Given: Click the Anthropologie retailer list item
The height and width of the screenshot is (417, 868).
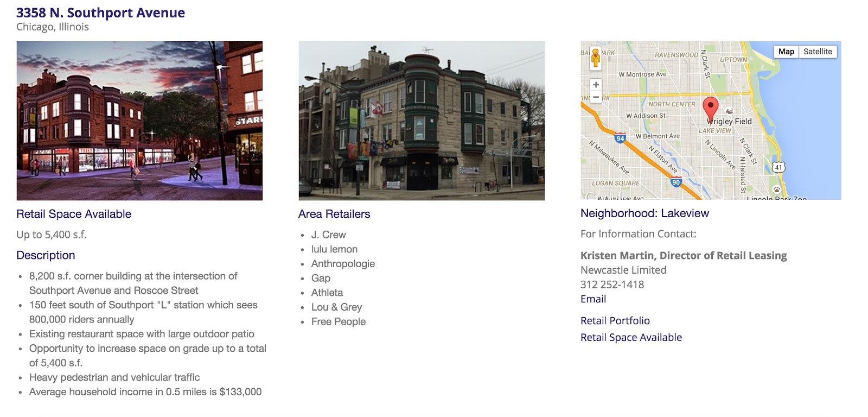Looking at the screenshot, I should point(343,264).
